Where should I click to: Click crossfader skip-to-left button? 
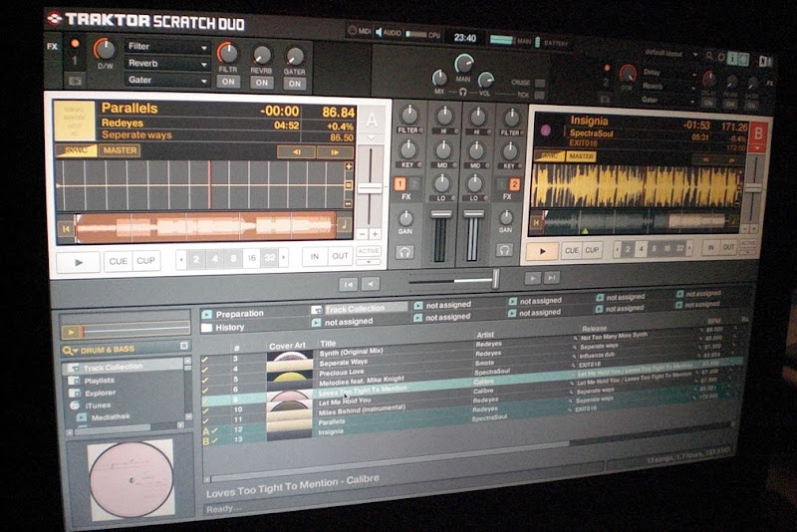pos(348,284)
